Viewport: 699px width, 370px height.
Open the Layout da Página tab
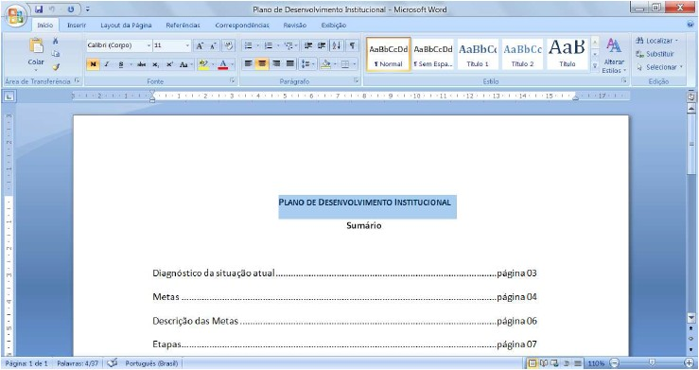click(x=126, y=25)
